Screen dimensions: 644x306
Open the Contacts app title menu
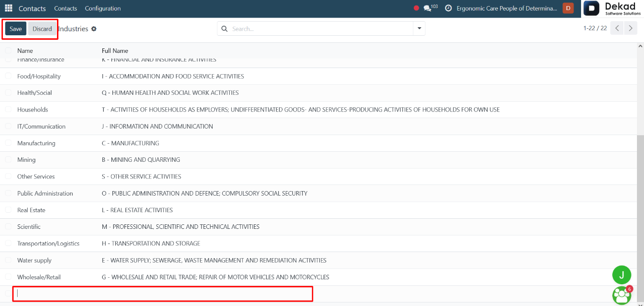click(x=32, y=8)
